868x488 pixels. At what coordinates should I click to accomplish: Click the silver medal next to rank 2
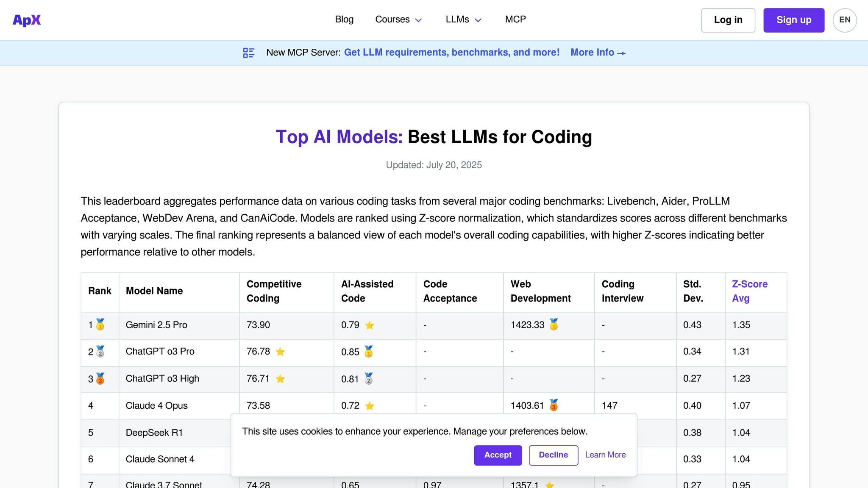[x=100, y=352]
